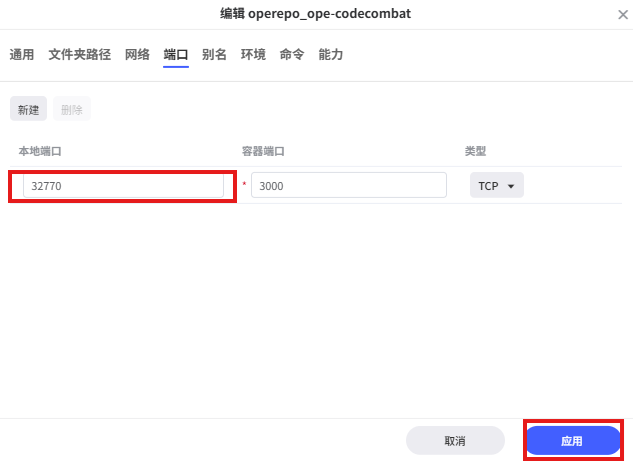
Task: Open the 文件夹路径 tab
Action: pyautogui.click(x=79, y=55)
